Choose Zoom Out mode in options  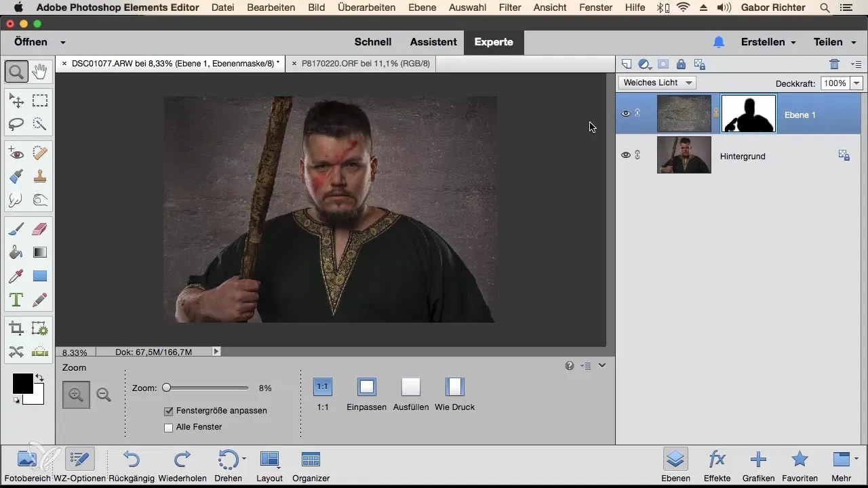pos(104,394)
